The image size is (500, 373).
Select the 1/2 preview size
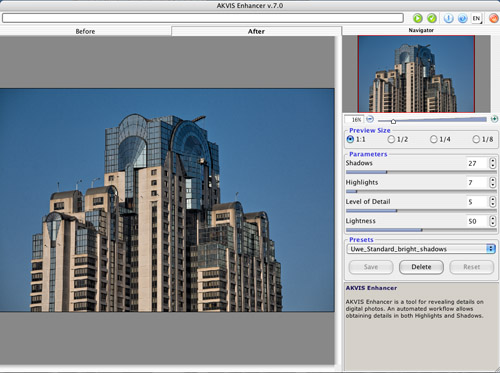coord(398,139)
